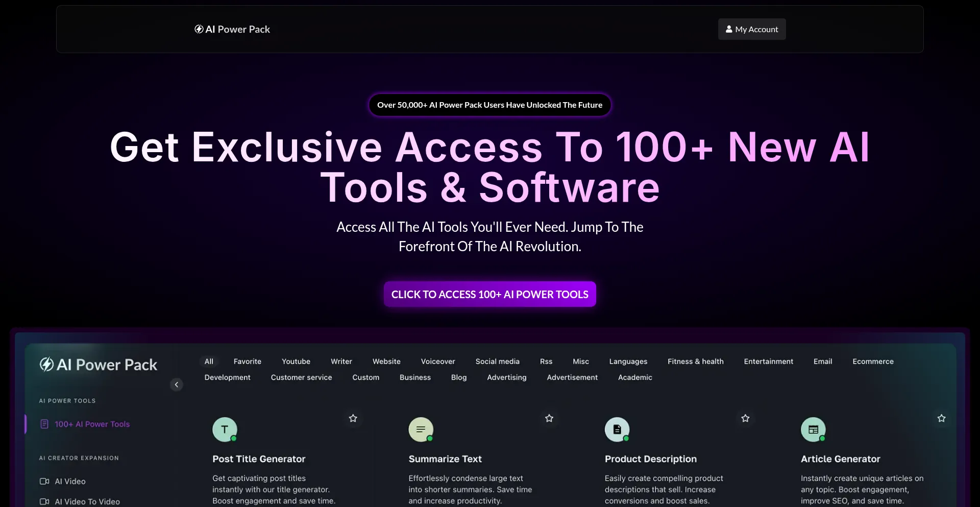The width and height of the screenshot is (980, 507).
Task: Toggle favorite star on Summarize Text
Action: pyautogui.click(x=549, y=418)
